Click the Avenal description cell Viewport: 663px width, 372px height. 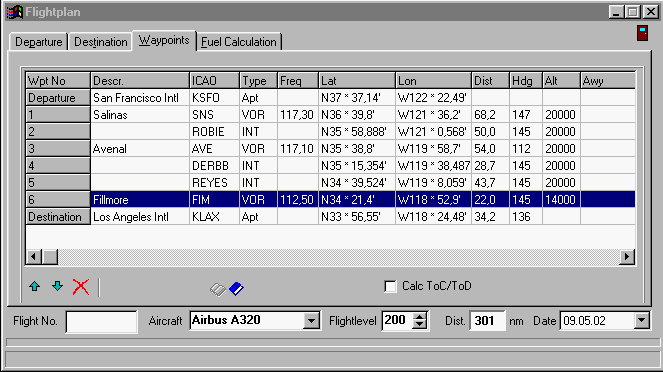[x=140, y=149]
